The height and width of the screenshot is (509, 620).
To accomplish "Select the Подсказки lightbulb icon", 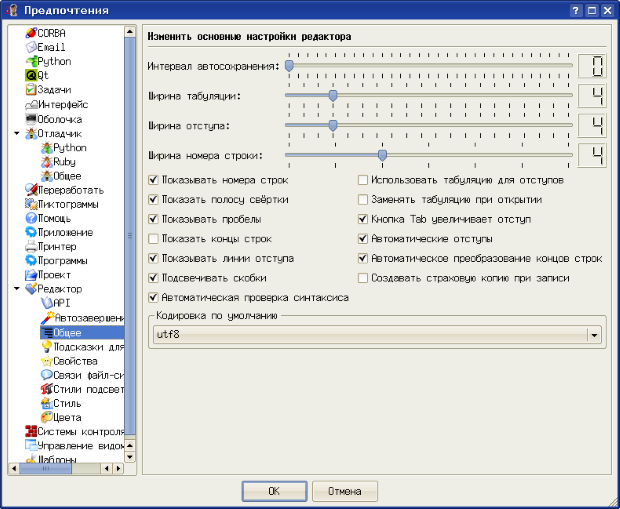I will pyautogui.click(x=47, y=347).
